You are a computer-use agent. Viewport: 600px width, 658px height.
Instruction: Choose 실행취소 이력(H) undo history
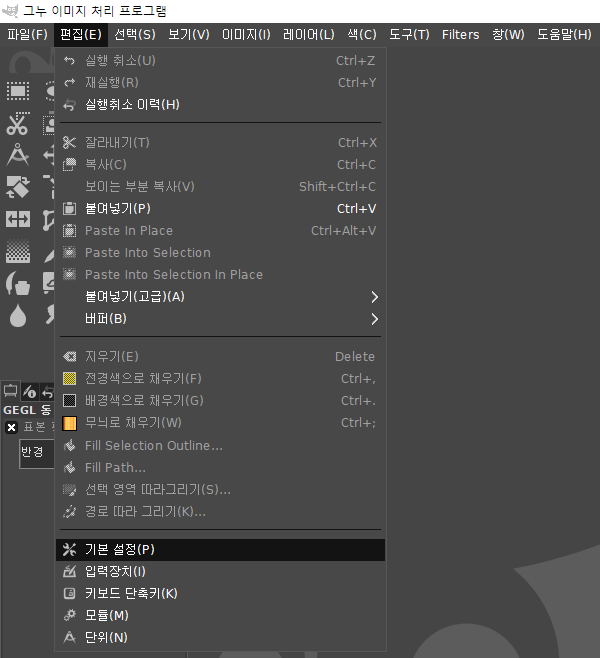coord(220,104)
